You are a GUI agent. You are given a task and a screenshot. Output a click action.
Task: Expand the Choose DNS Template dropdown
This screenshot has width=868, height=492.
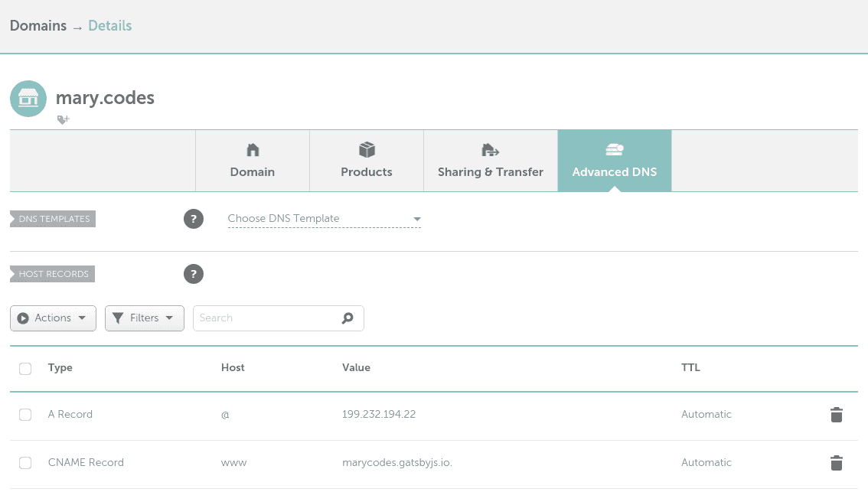[x=325, y=219]
